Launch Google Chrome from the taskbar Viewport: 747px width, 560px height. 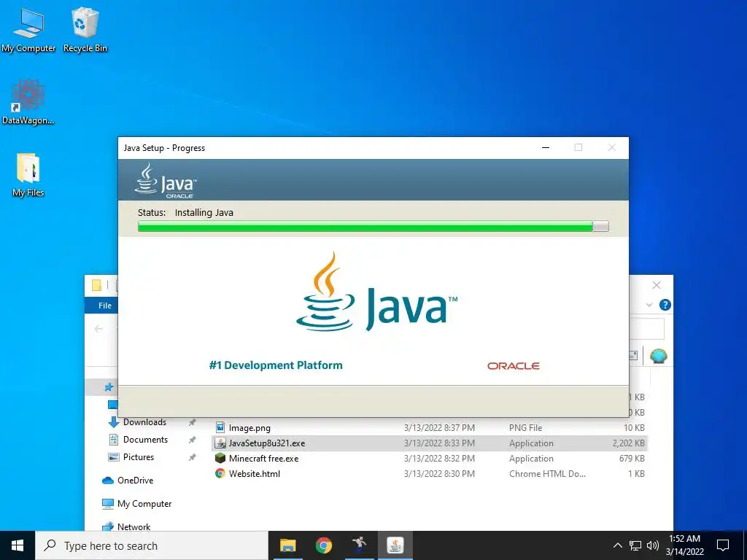tap(323, 545)
